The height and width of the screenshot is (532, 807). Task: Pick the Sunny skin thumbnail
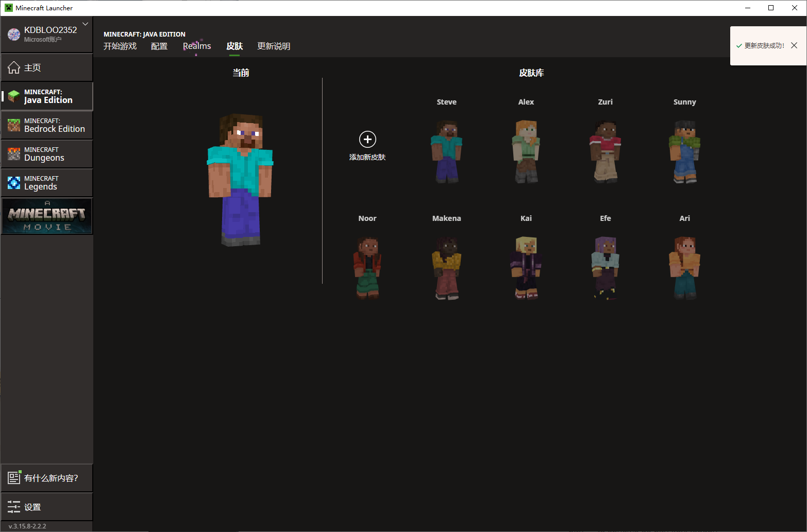click(685, 152)
